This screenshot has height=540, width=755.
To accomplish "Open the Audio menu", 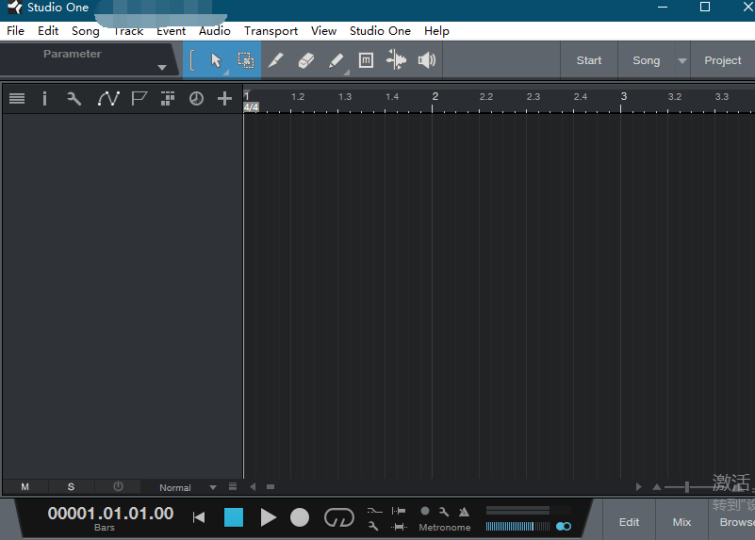I will [214, 31].
